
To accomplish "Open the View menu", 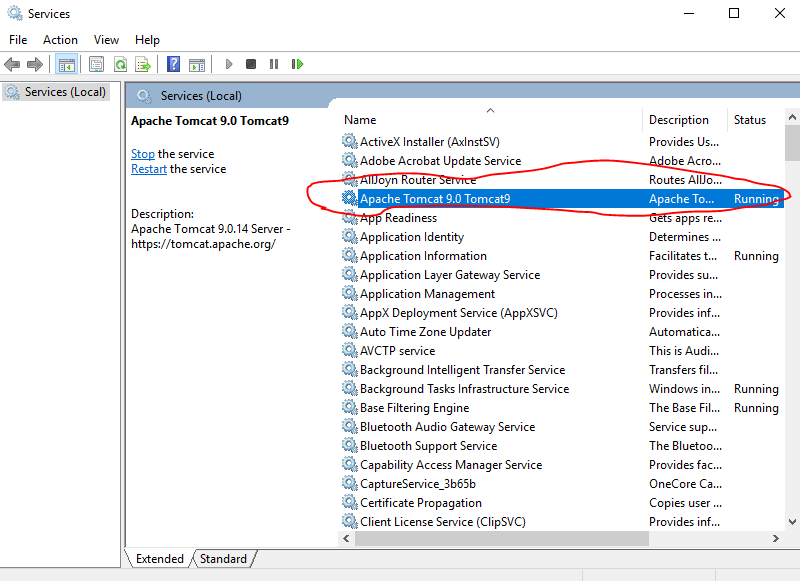I will (x=106, y=40).
